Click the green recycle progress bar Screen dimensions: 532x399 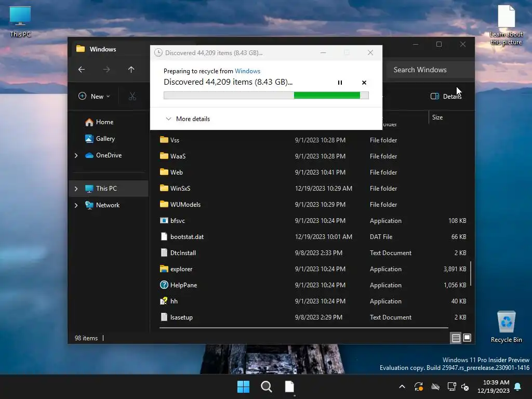tap(266, 96)
